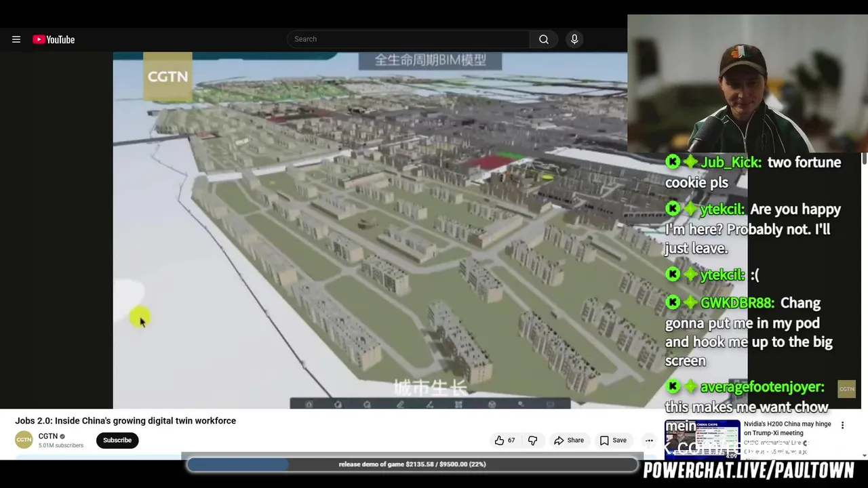
Task: Open Jub_Kick username in chat
Action: click(x=731, y=163)
